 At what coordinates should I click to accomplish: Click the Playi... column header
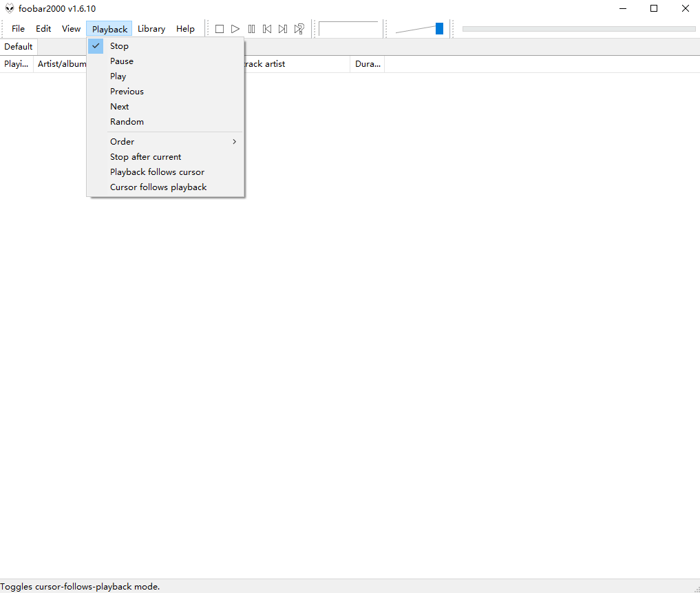click(17, 64)
